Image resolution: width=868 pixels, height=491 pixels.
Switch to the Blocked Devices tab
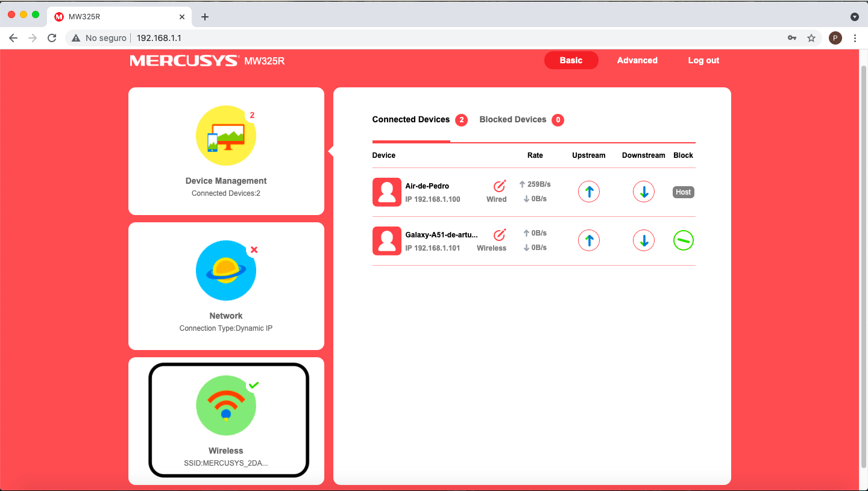pos(513,120)
